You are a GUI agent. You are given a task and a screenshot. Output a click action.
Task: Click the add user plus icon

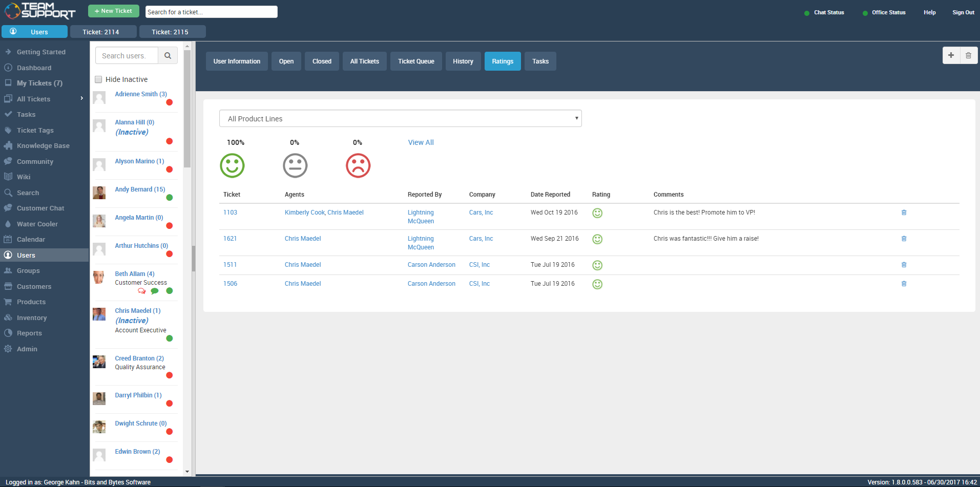point(951,55)
